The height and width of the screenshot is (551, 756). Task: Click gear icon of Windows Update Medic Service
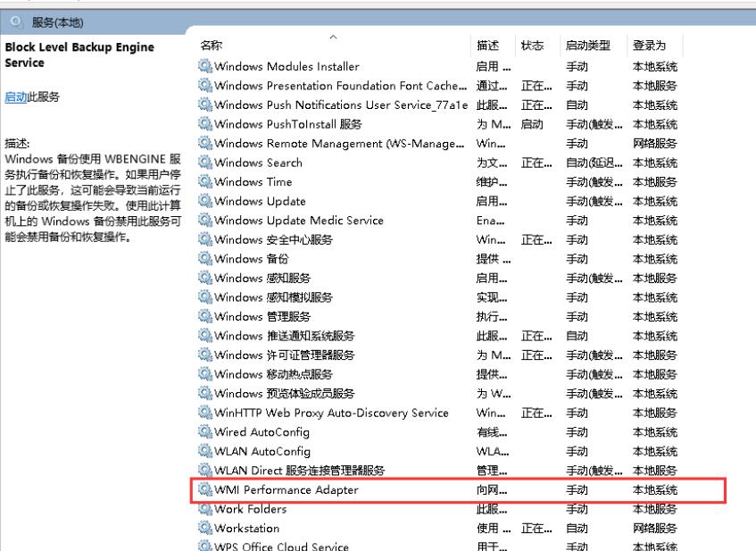tap(205, 220)
